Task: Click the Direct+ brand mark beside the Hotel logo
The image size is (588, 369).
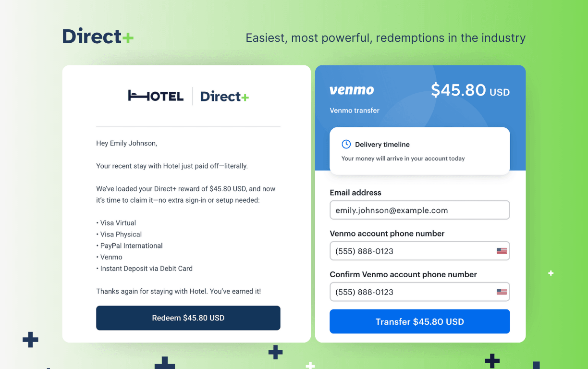Action: (x=224, y=96)
